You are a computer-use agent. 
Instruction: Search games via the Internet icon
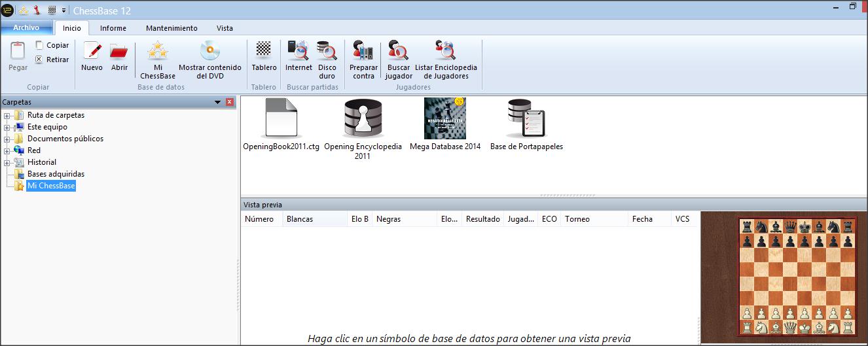click(x=298, y=50)
